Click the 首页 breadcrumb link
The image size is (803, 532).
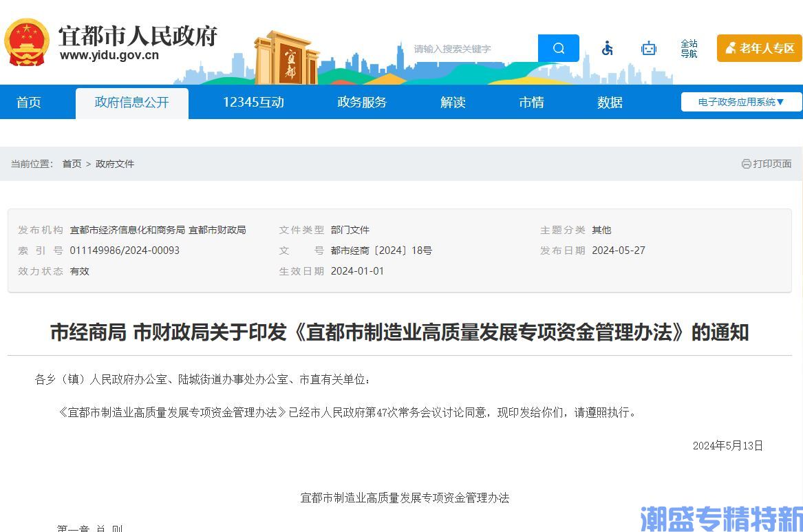pos(72,164)
